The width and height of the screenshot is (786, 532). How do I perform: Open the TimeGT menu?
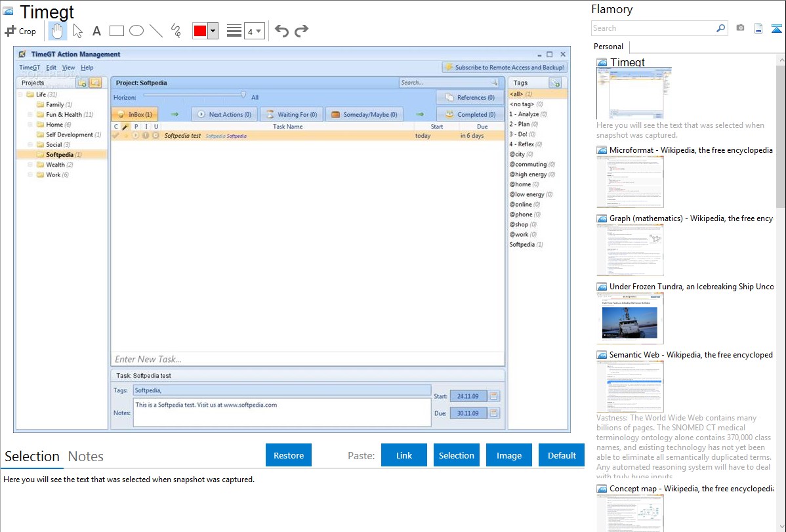click(x=29, y=68)
